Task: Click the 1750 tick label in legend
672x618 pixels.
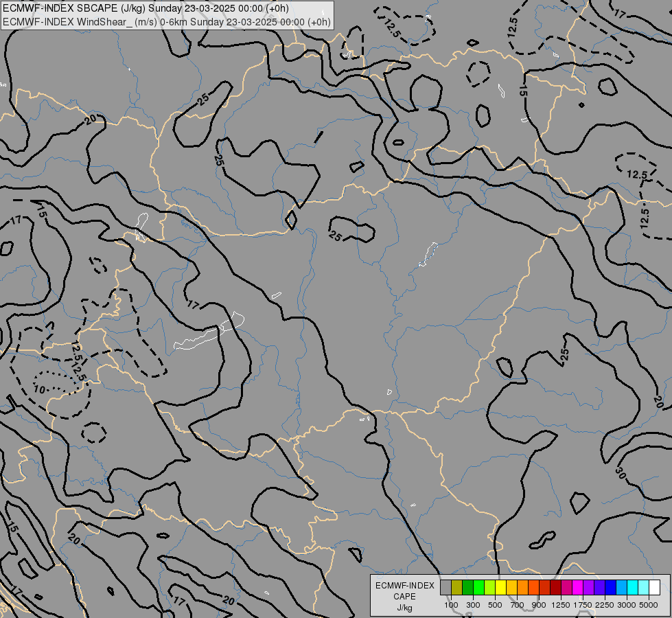Action: (x=583, y=605)
